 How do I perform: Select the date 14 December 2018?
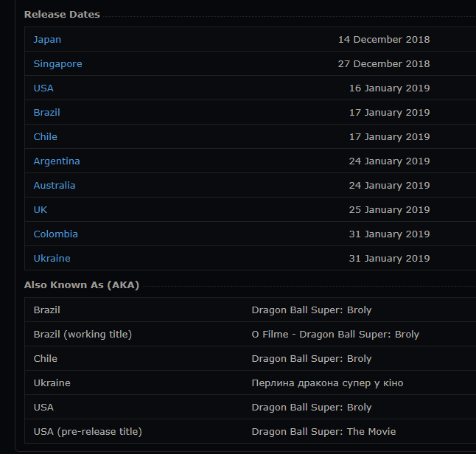pyautogui.click(x=384, y=40)
